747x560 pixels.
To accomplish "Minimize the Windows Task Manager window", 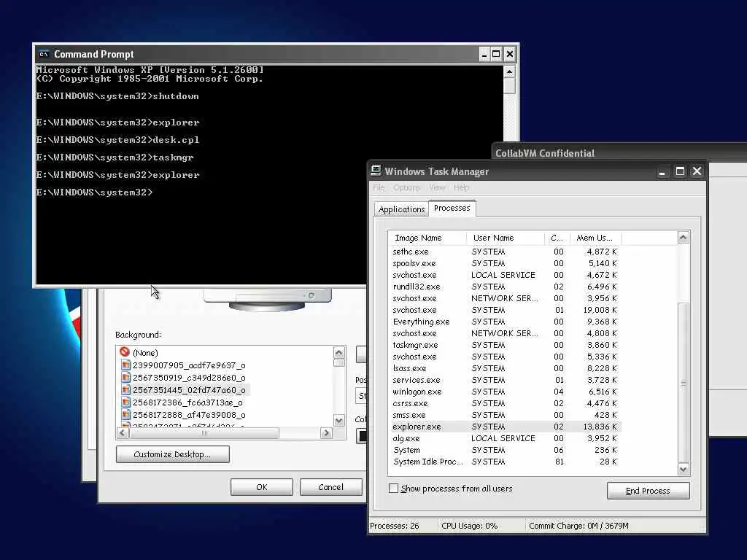I will coord(662,171).
